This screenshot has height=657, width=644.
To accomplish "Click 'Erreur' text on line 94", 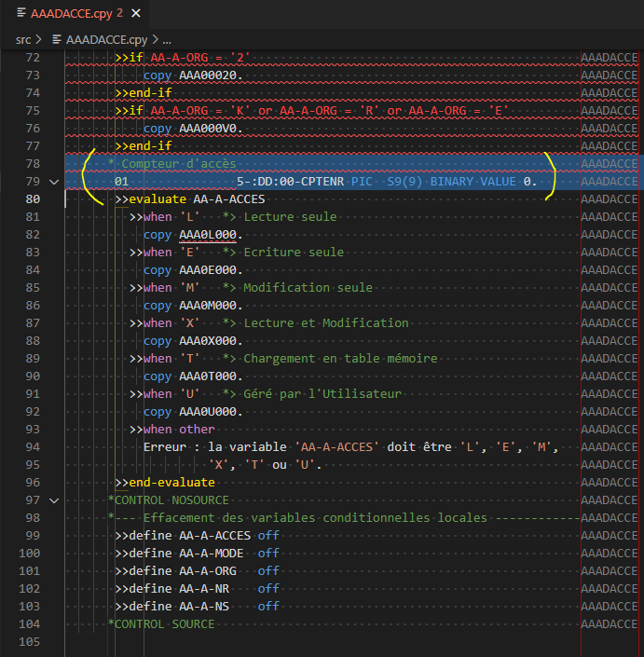I will (165, 447).
